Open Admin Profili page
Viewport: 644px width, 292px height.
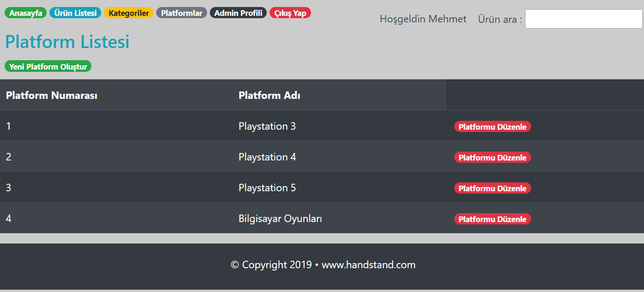pos(238,13)
